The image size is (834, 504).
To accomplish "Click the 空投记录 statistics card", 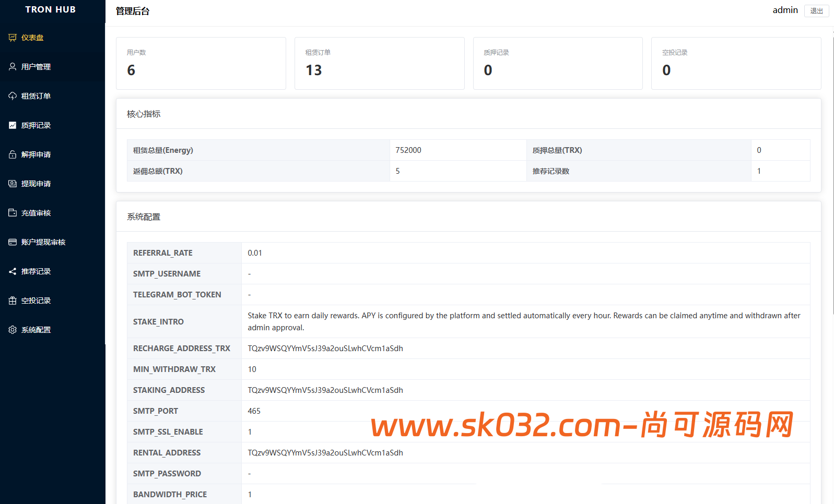I will tap(736, 63).
